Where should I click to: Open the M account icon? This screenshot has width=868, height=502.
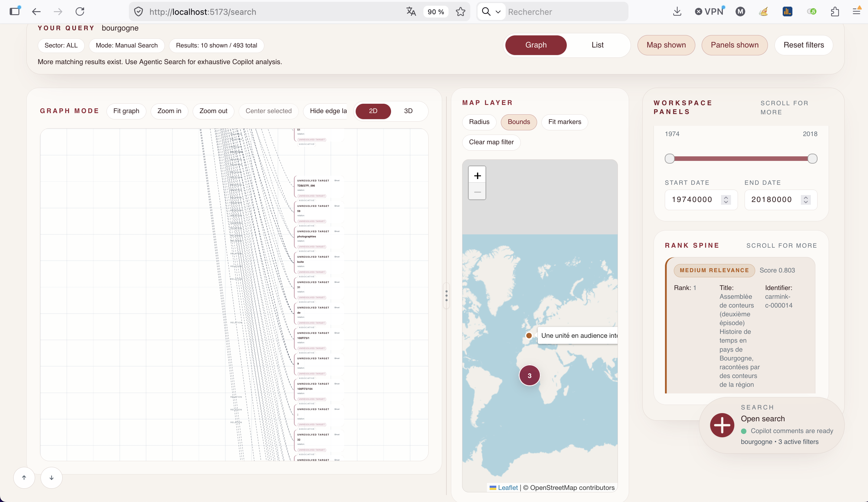[x=740, y=12]
